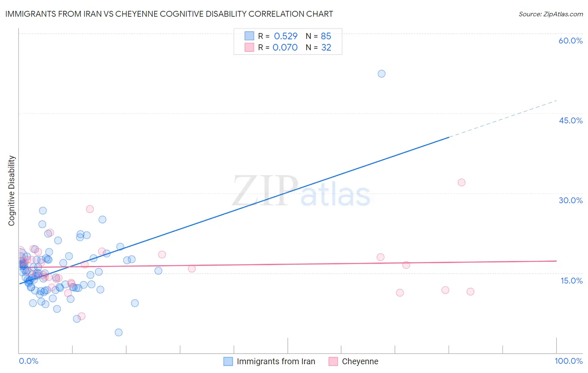Open the ZipAtlas.com source link
The width and height of the screenshot is (588, 373).
[x=551, y=14]
